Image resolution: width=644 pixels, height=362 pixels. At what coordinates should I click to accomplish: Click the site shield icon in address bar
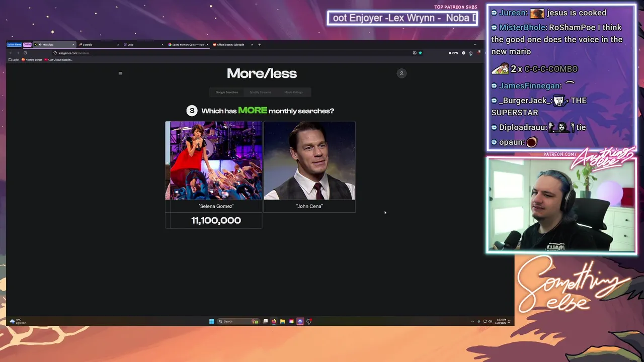tap(55, 53)
